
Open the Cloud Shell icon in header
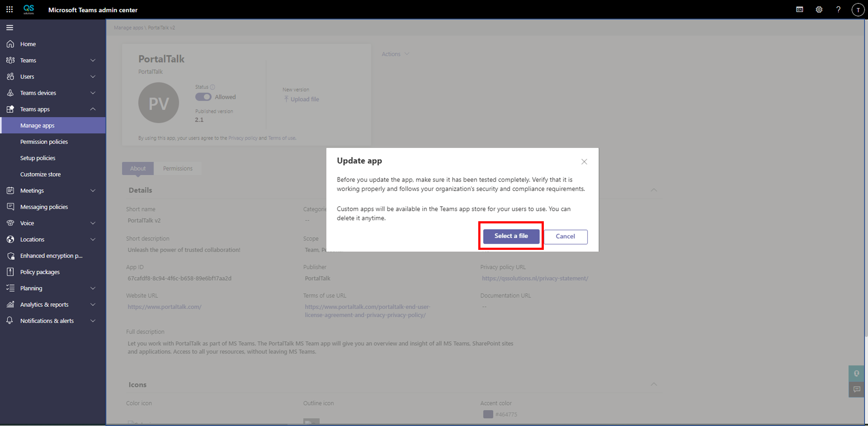799,10
